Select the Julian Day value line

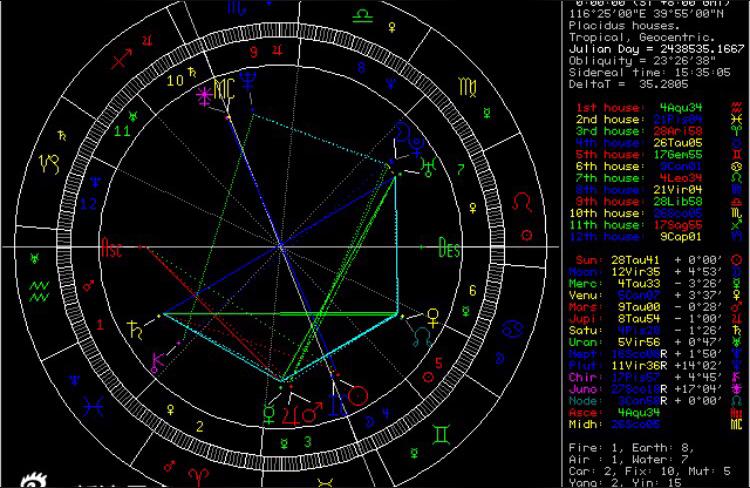(655, 47)
